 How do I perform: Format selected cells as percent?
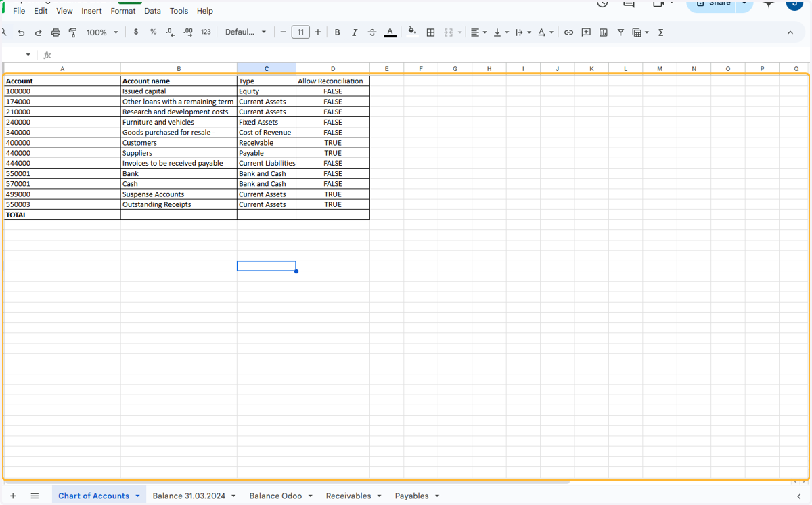[x=153, y=32]
